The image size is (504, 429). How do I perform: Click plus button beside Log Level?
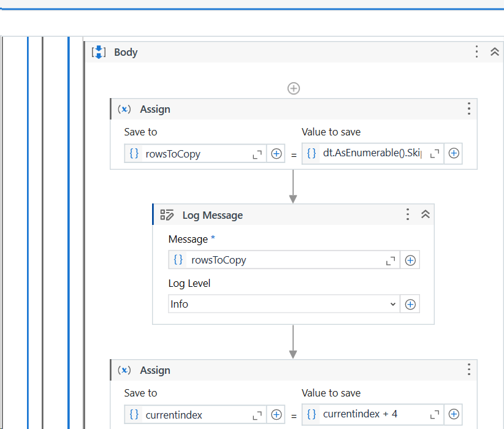click(410, 304)
